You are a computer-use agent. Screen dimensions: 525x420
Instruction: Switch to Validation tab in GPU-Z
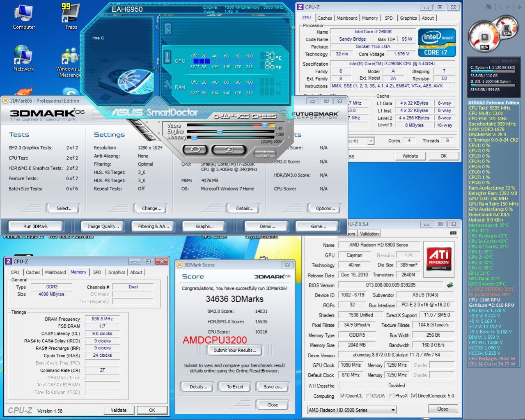pos(369,234)
